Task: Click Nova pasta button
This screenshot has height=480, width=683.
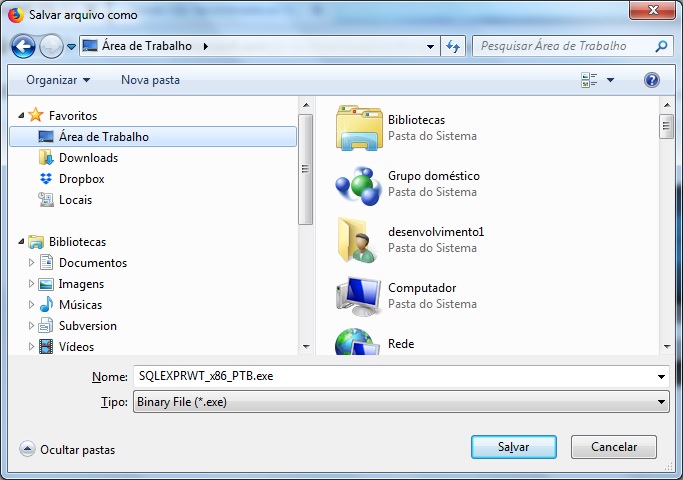Action: [x=150, y=80]
